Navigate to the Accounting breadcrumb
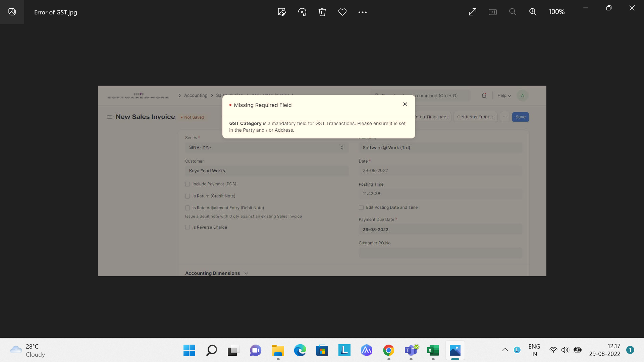644x362 pixels. coord(196,95)
